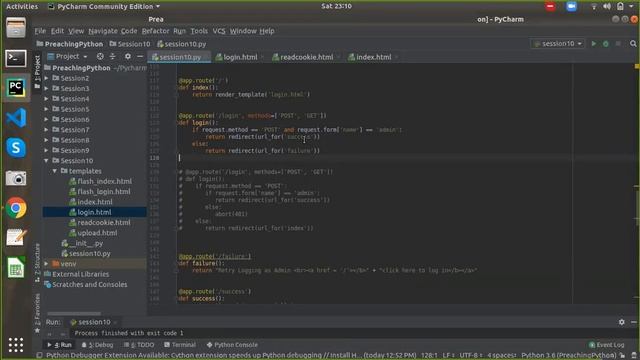Toggle the Favorites side tool window
This screenshot has height=360, width=640.
point(37,313)
